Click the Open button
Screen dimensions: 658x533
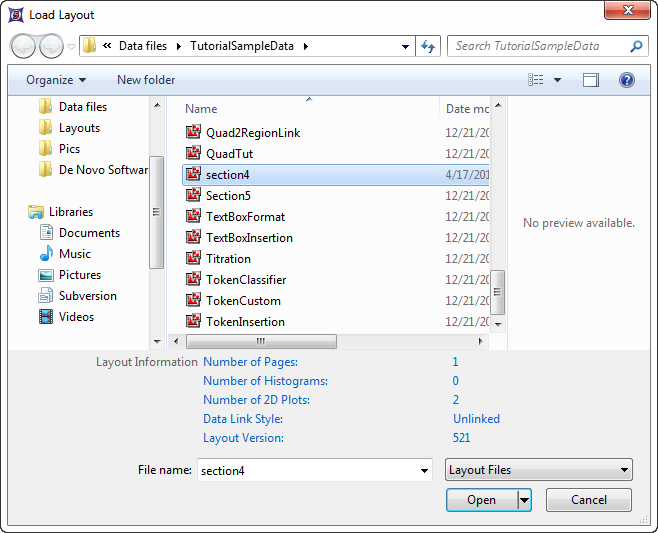coord(481,500)
